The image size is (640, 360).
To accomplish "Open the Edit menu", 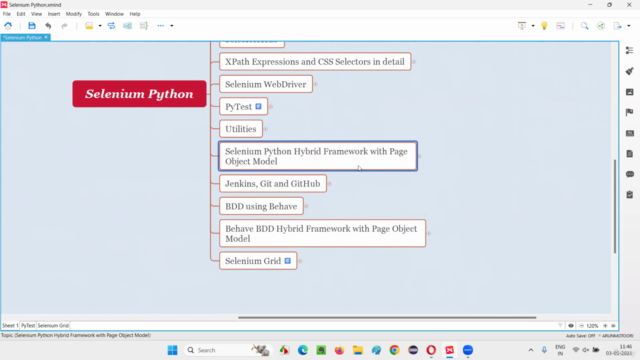I will click(21, 14).
